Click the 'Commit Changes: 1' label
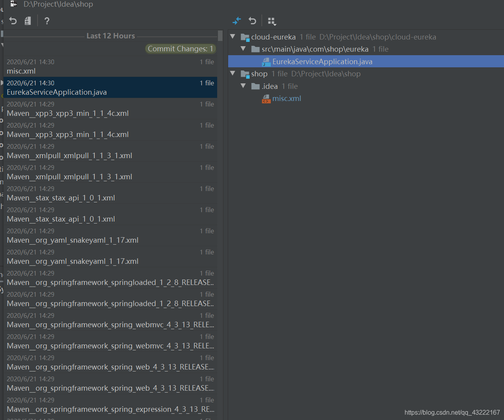Viewport: 504px width, 420px height. pos(180,49)
